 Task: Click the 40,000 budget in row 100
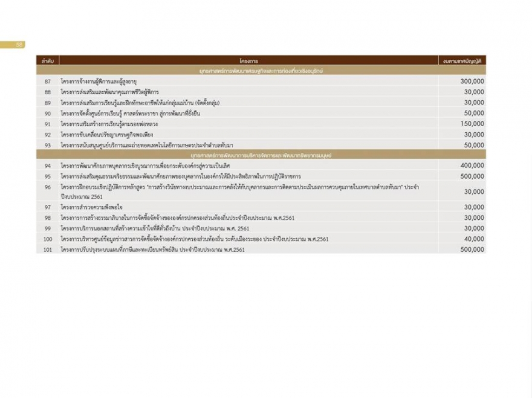coord(474,239)
